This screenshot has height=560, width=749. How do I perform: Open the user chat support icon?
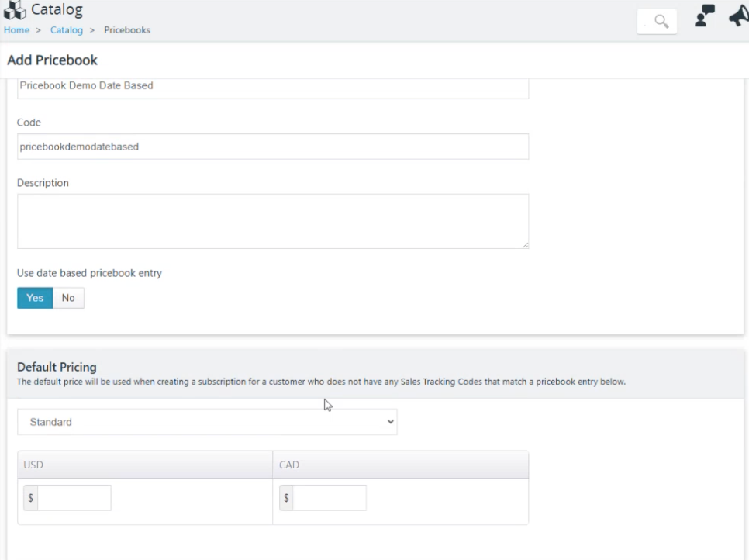(705, 16)
